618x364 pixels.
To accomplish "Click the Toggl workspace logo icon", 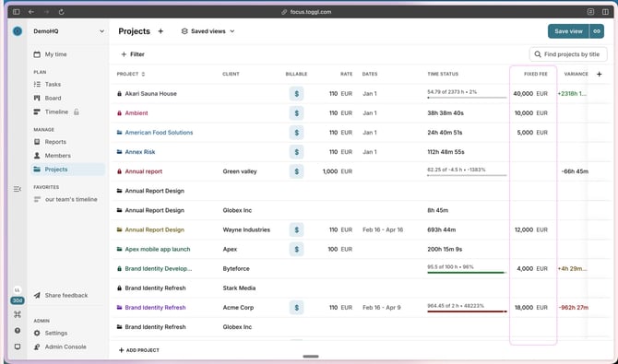I will (18, 31).
